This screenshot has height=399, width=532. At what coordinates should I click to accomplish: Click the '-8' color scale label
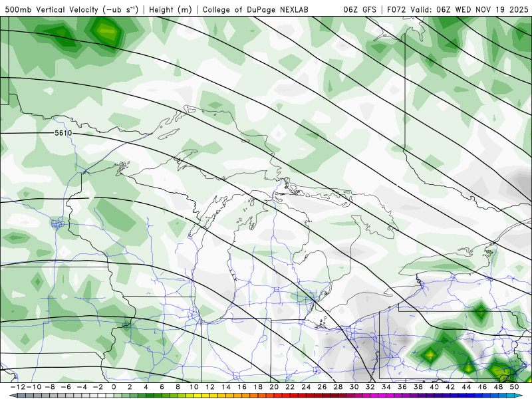[49, 387]
